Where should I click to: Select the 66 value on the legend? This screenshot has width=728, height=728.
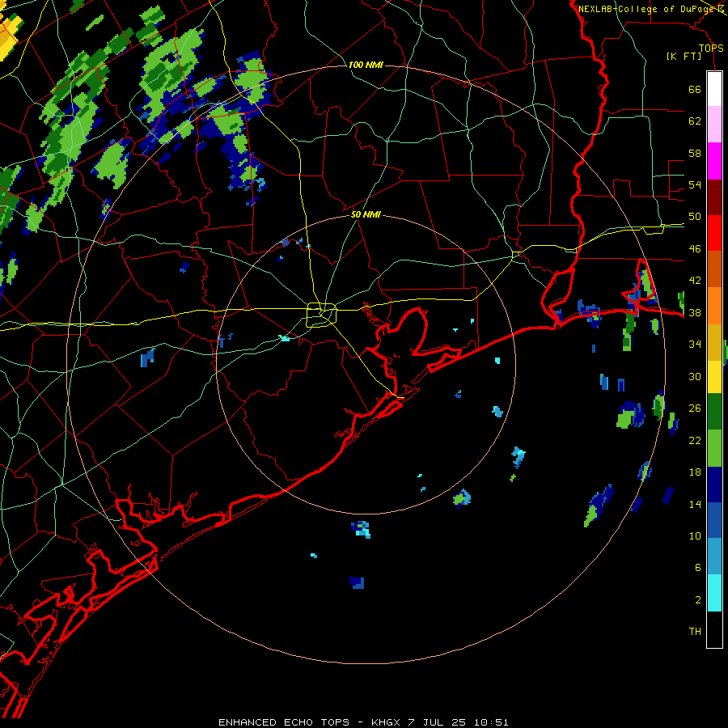click(695, 89)
